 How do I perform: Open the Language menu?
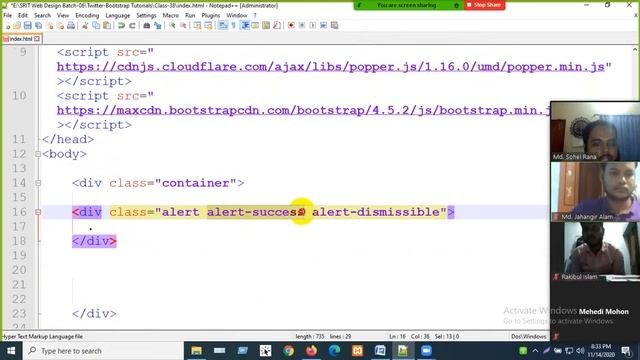tap(118, 15)
